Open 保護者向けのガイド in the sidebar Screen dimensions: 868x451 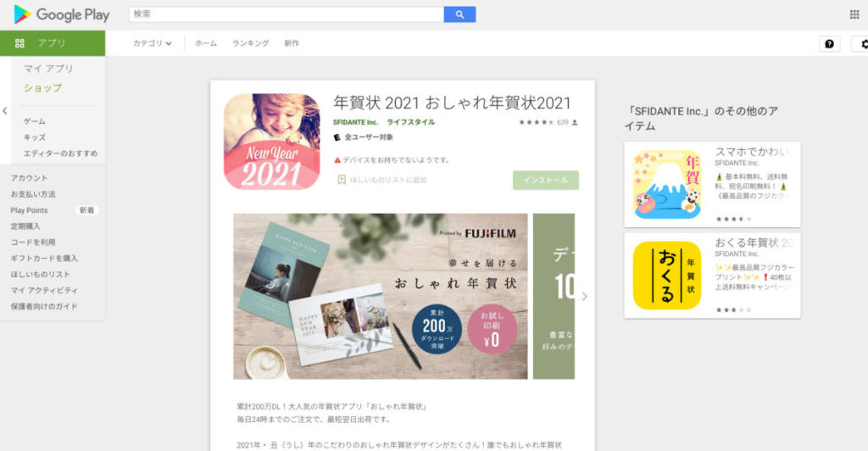pos(44,307)
